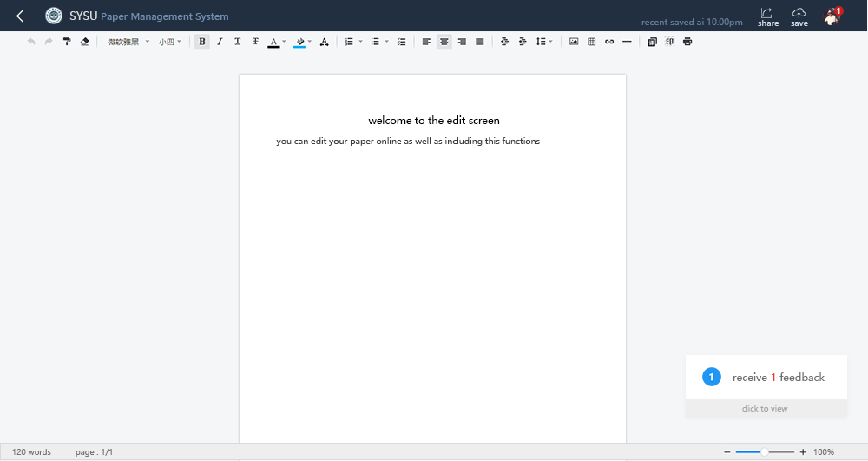
Task: Save the paper to cloud
Action: (799, 17)
